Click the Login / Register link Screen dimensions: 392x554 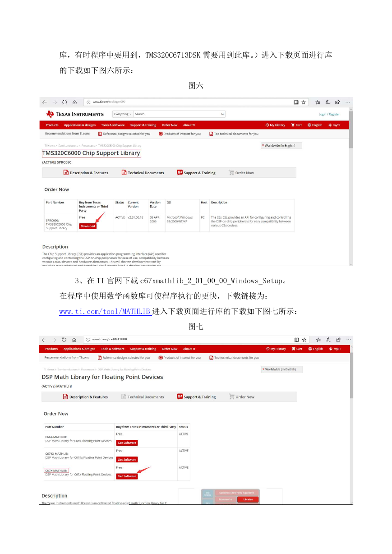pos(329,114)
